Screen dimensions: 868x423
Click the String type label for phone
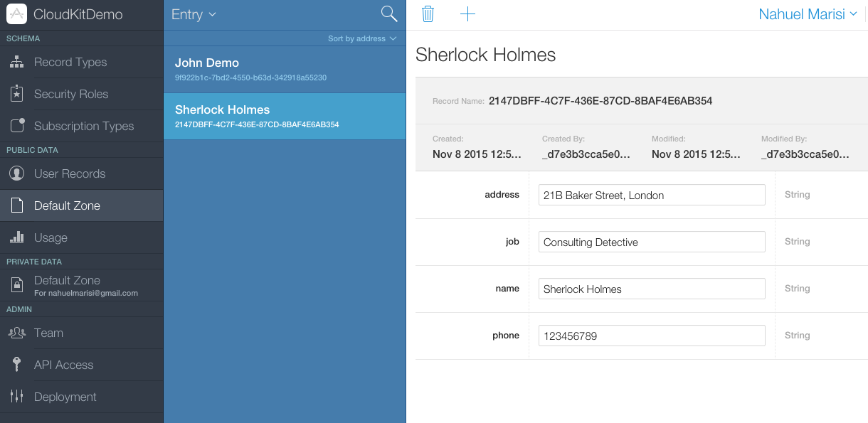797,336
